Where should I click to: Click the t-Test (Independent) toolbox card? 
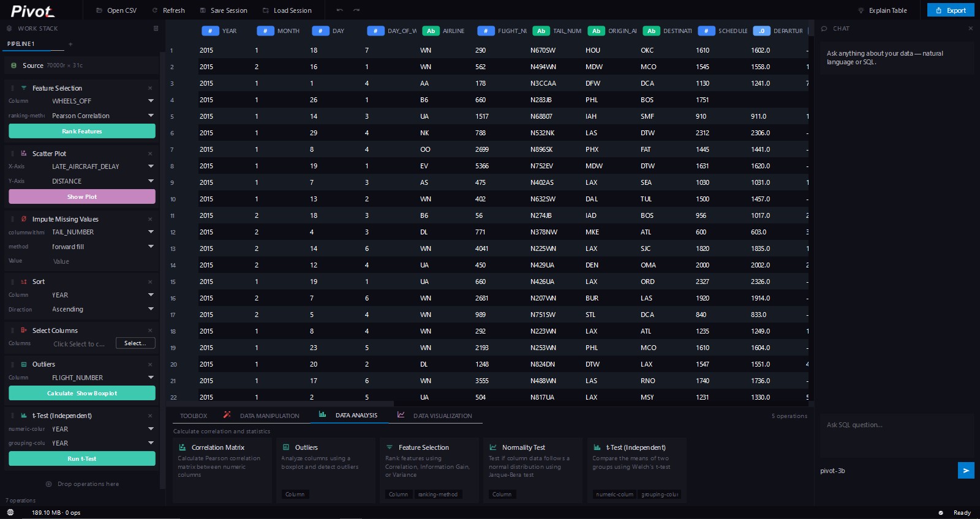[637, 470]
